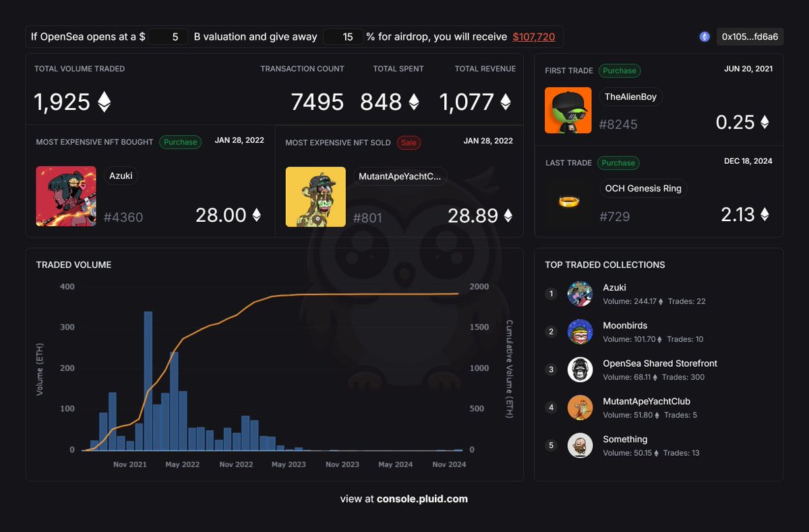The width and height of the screenshot is (809, 532).
Task: Click the wallet address 0x105...fd6a6
Action: pos(750,36)
